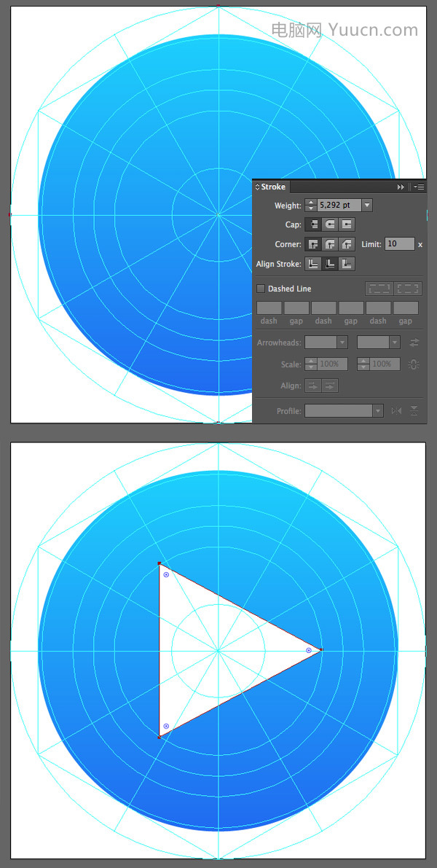This screenshot has width=437, height=868.
Task: Click the first gap field
Action: pyautogui.click(x=296, y=308)
